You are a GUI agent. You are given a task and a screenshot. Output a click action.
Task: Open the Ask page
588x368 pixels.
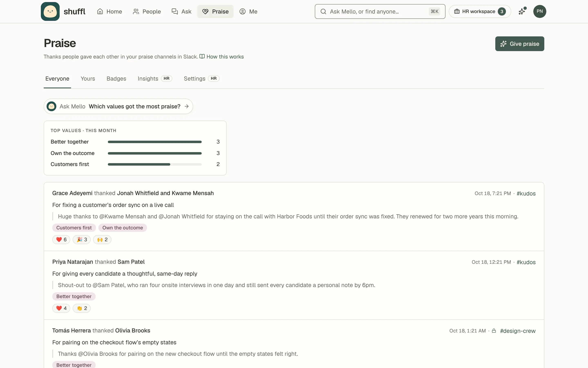pyautogui.click(x=182, y=11)
